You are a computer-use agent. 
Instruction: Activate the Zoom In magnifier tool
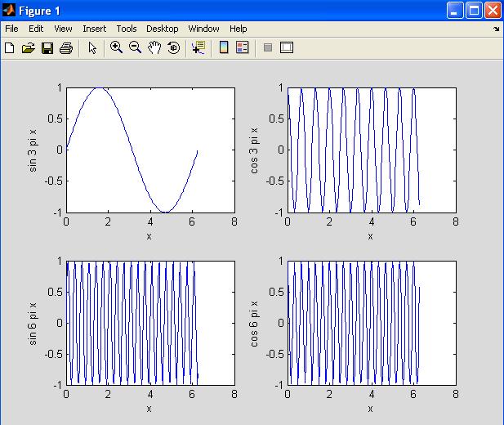[116, 47]
